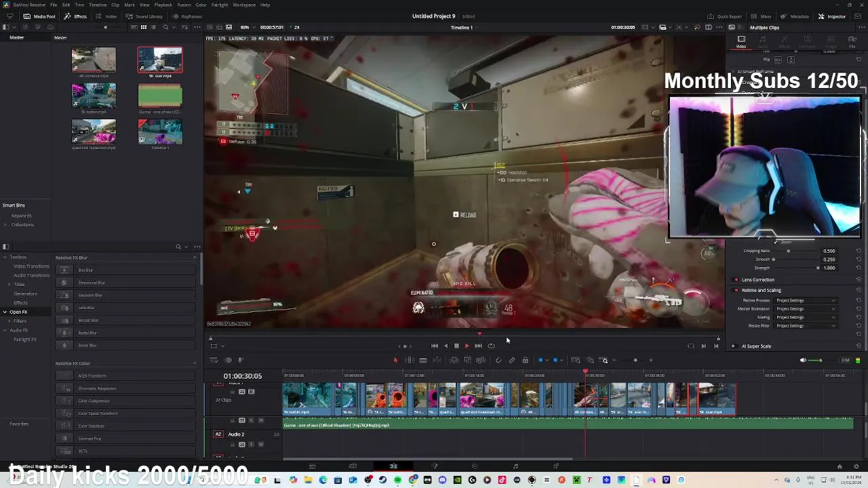
Task: Open the Retime Process dropdown
Action: pos(806,300)
